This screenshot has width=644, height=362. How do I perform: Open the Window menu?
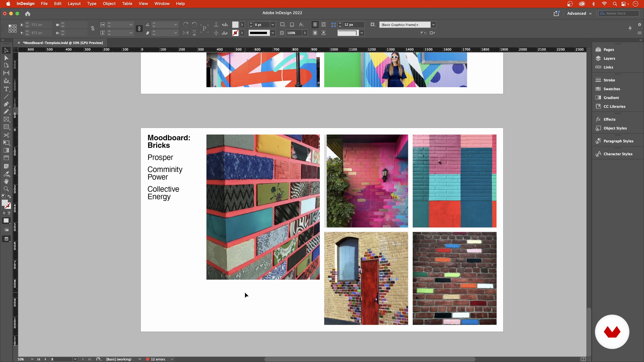(x=162, y=4)
